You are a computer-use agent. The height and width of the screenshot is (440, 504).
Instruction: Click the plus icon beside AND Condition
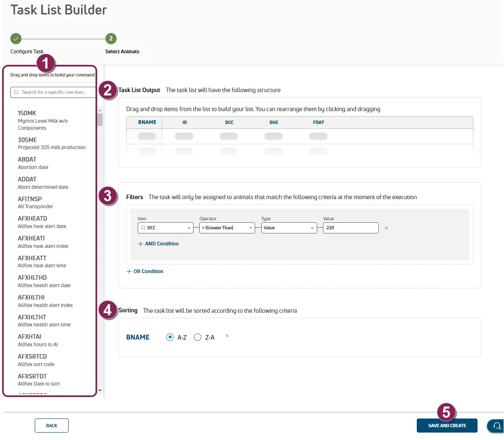click(x=141, y=244)
